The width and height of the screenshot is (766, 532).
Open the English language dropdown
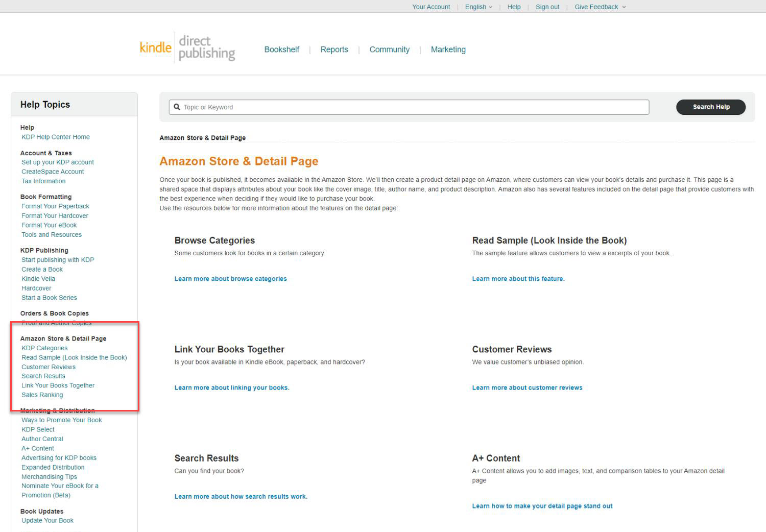(x=478, y=7)
